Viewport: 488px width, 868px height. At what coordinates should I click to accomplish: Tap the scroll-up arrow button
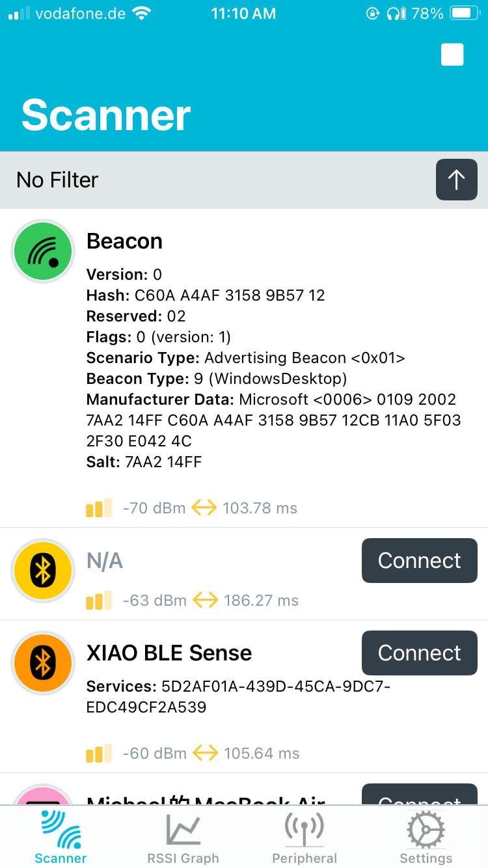[x=456, y=180]
